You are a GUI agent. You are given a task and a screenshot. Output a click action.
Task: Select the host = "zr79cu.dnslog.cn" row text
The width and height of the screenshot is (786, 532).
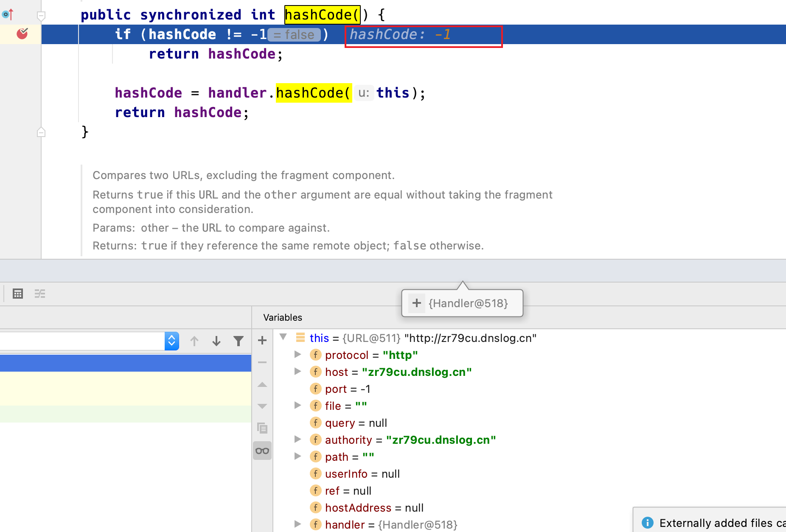point(399,372)
